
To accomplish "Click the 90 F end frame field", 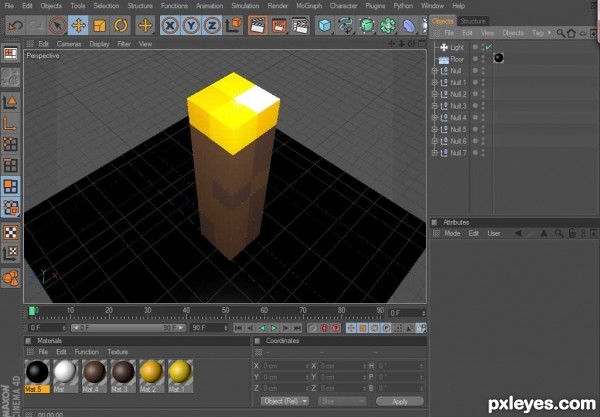I will pos(209,328).
